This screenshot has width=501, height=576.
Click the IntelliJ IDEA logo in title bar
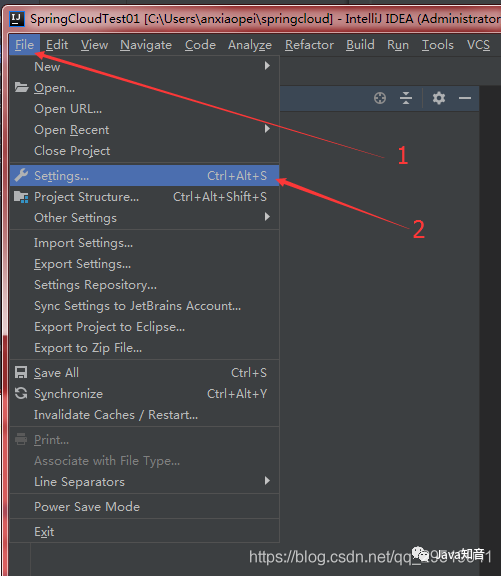[17, 18]
